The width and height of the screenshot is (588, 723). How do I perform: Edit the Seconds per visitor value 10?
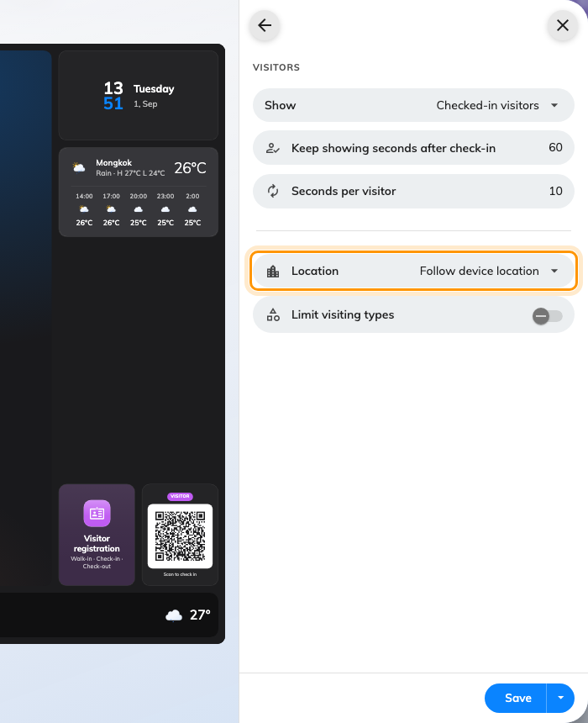[555, 191]
